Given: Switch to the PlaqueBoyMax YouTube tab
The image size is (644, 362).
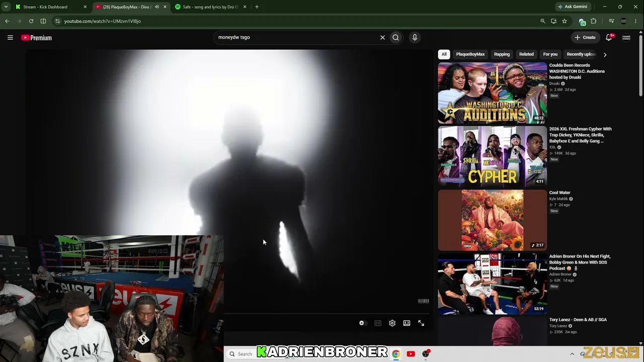Looking at the screenshot, I should point(131,7).
